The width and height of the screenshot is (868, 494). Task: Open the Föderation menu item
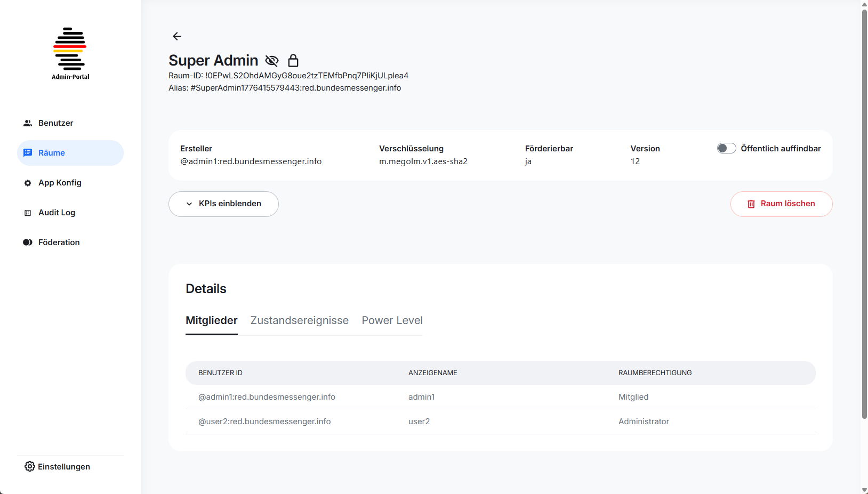[70, 242]
